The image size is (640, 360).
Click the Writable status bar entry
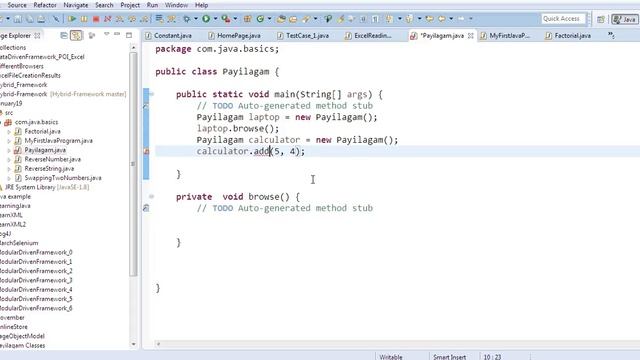point(391,357)
